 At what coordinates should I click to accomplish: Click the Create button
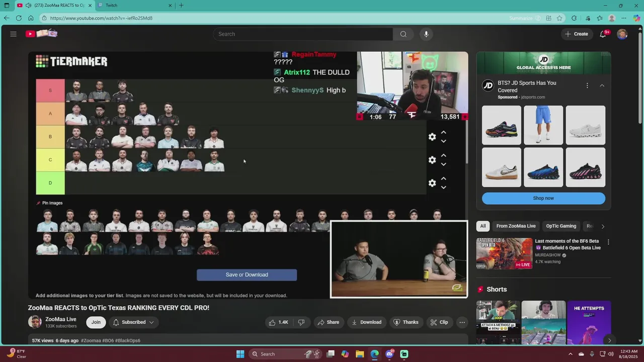577,34
